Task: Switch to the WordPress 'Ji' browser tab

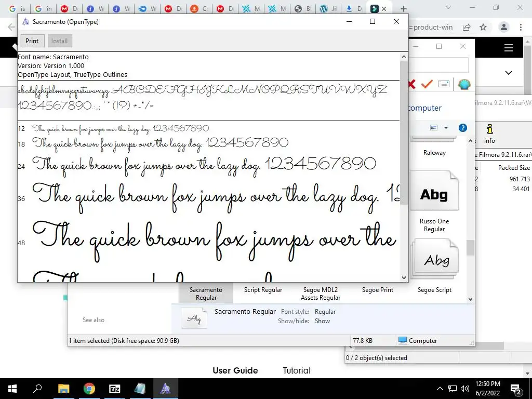Action: [329, 9]
